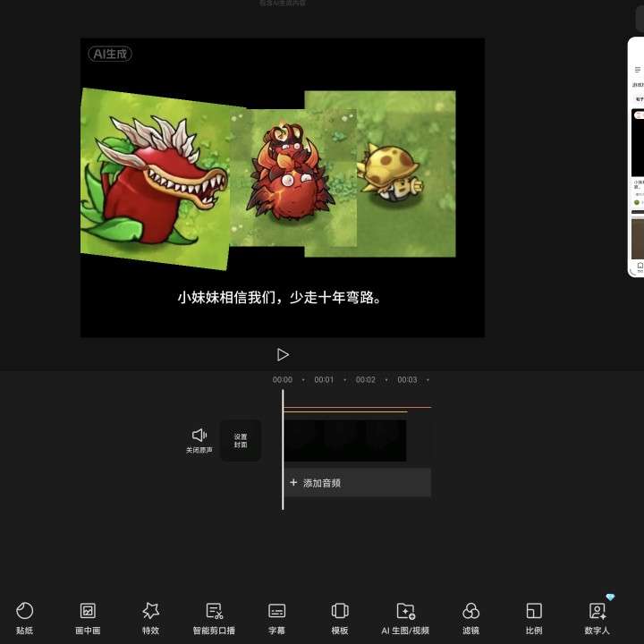644x644 pixels.
Task: Click the 添加音频 add audio track
Action: coord(357,483)
